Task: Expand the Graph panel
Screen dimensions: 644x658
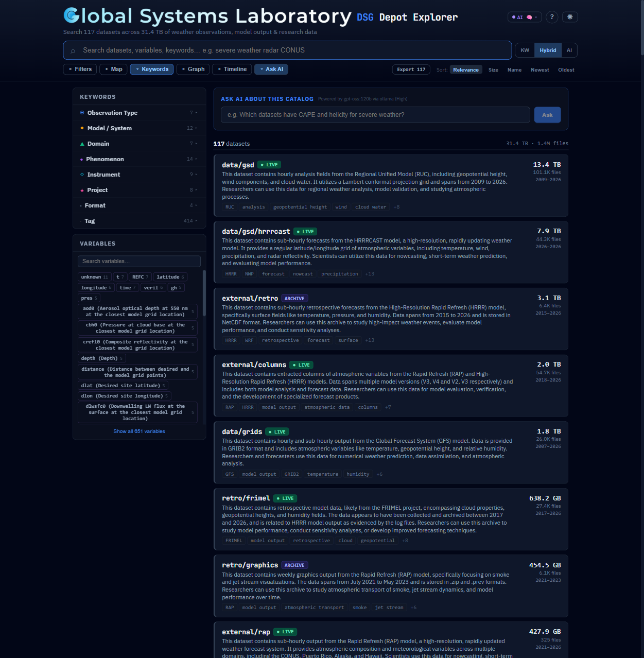Action: pos(193,69)
